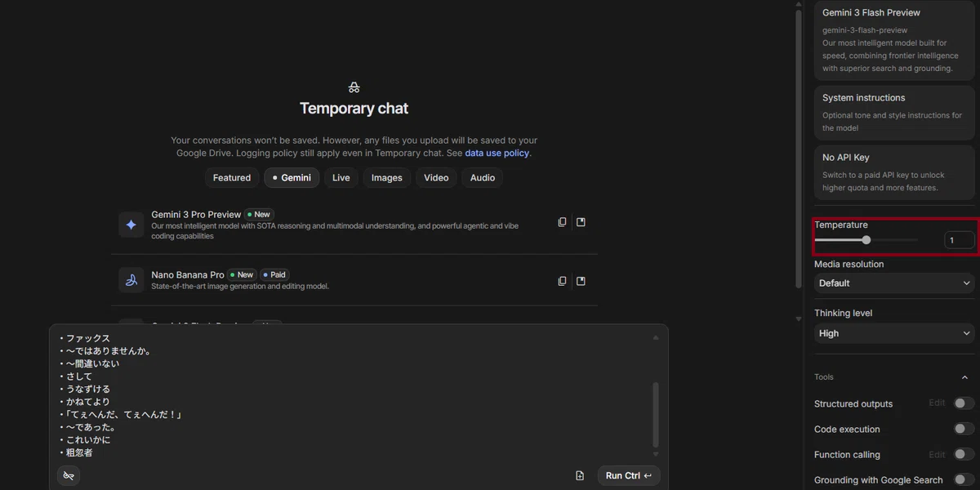Click the Temporary chat heading

[354, 109]
